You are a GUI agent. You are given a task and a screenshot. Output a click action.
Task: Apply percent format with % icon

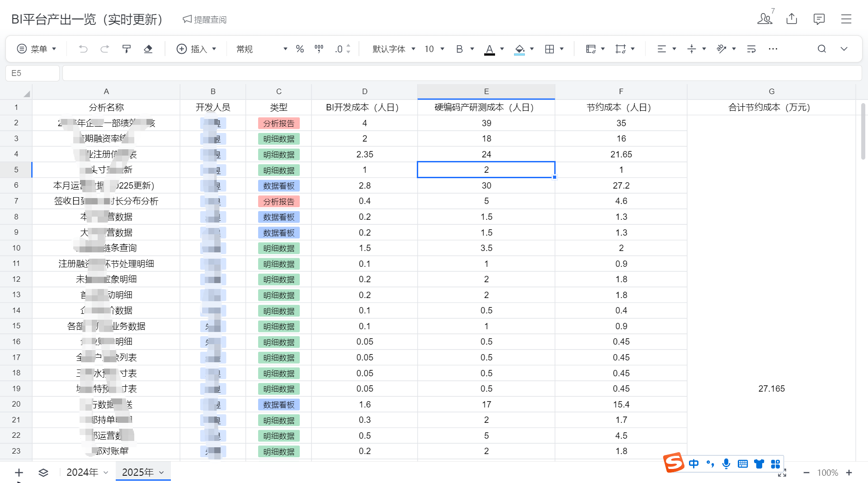pyautogui.click(x=300, y=49)
